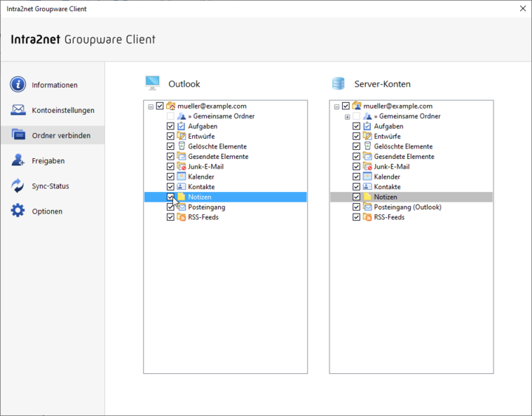532x416 pixels.
Task: Click the Kalender icon in Outlook tree
Action: [x=182, y=177]
